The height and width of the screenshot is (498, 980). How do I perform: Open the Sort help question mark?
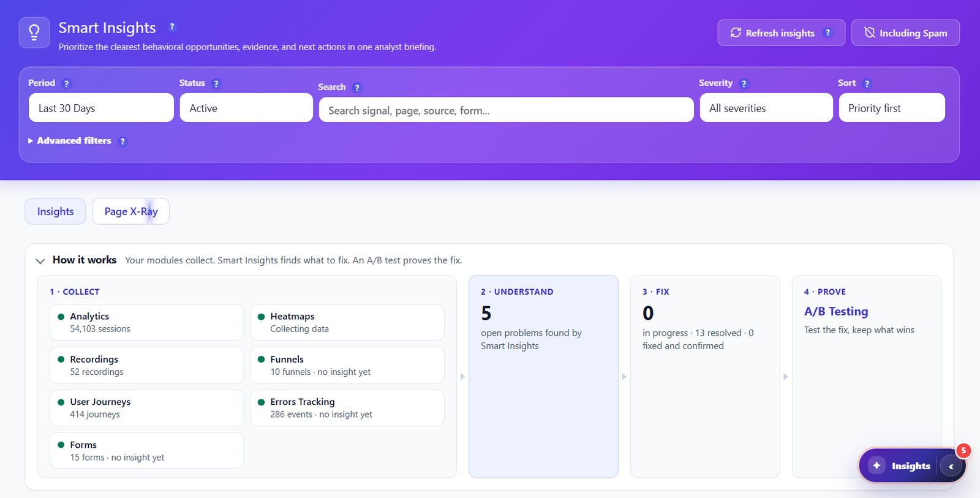tap(867, 83)
